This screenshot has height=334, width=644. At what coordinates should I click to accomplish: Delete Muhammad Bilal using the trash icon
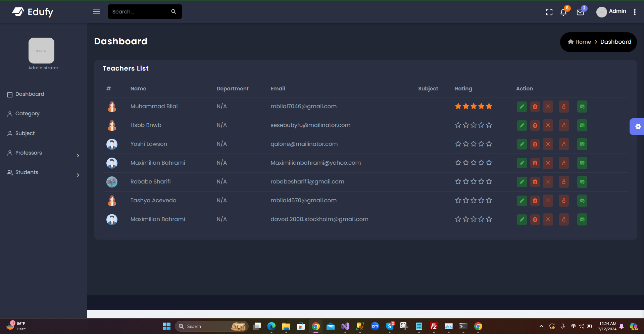[x=535, y=107]
